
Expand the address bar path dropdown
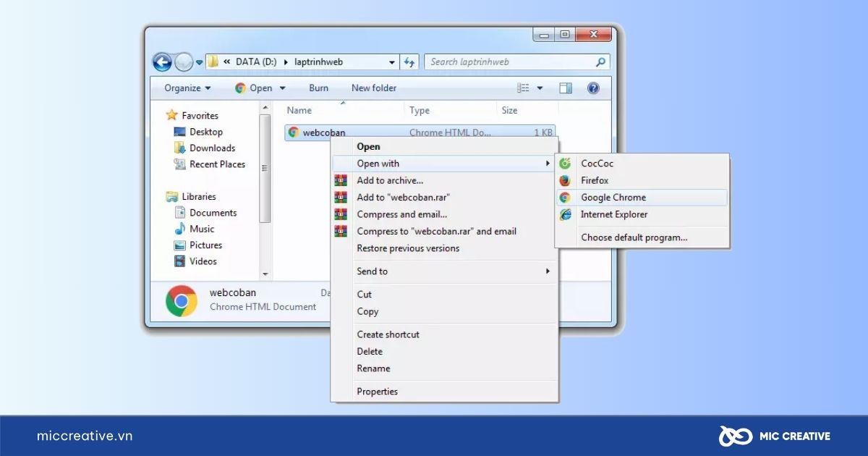[392, 62]
